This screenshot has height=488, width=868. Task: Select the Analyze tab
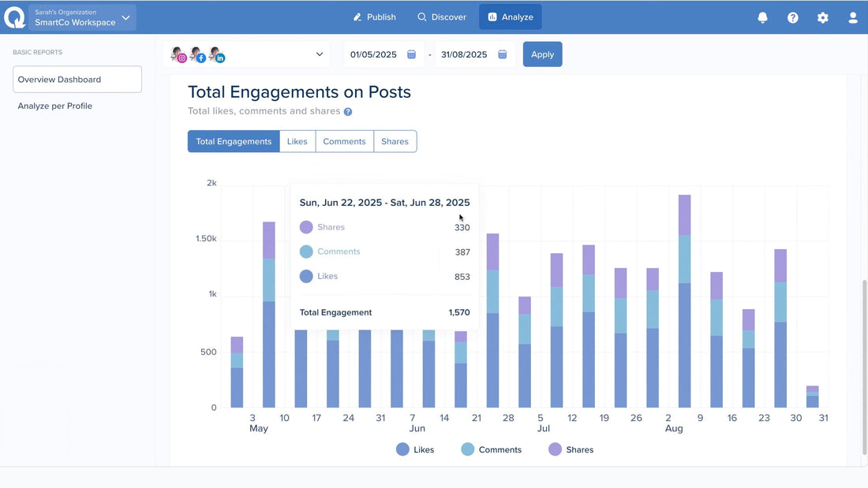pyautogui.click(x=510, y=17)
